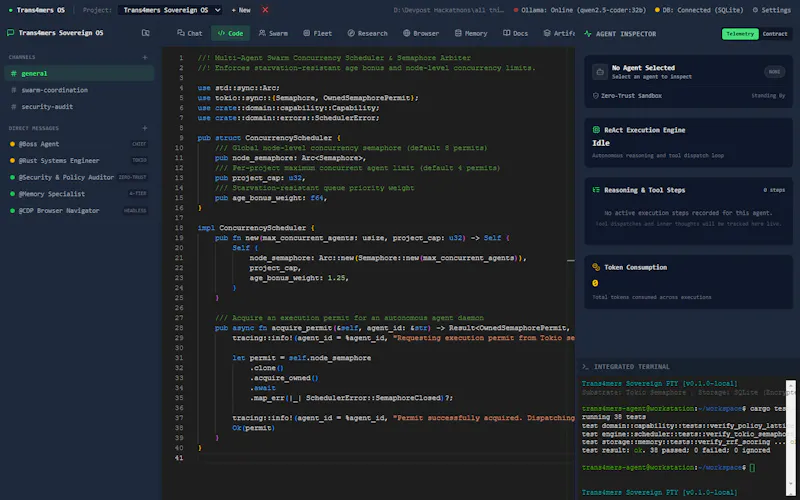800x500 pixels.
Task: Click the 0 steps counter
Action: [x=774, y=190]
